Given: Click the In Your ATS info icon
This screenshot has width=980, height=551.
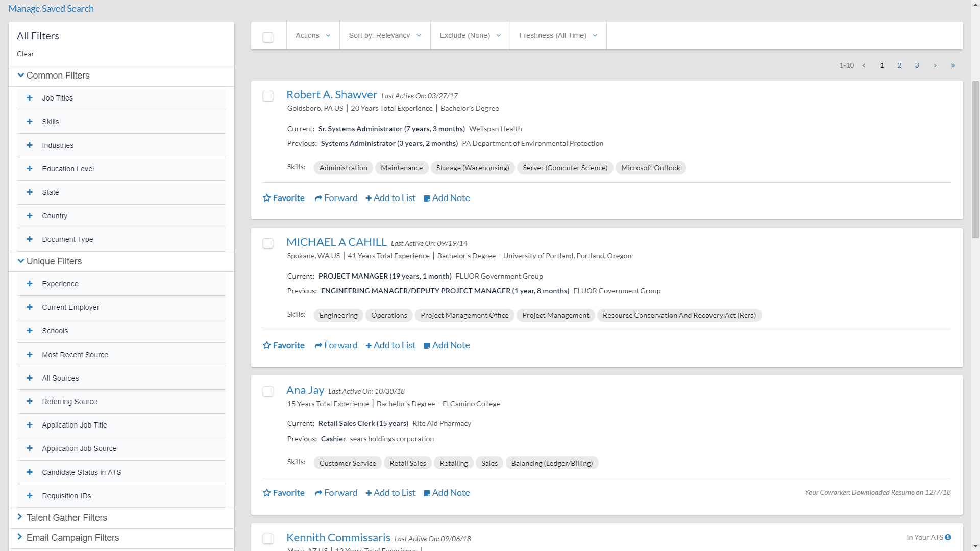Looking at the screenshot, I should click(948, 537).
